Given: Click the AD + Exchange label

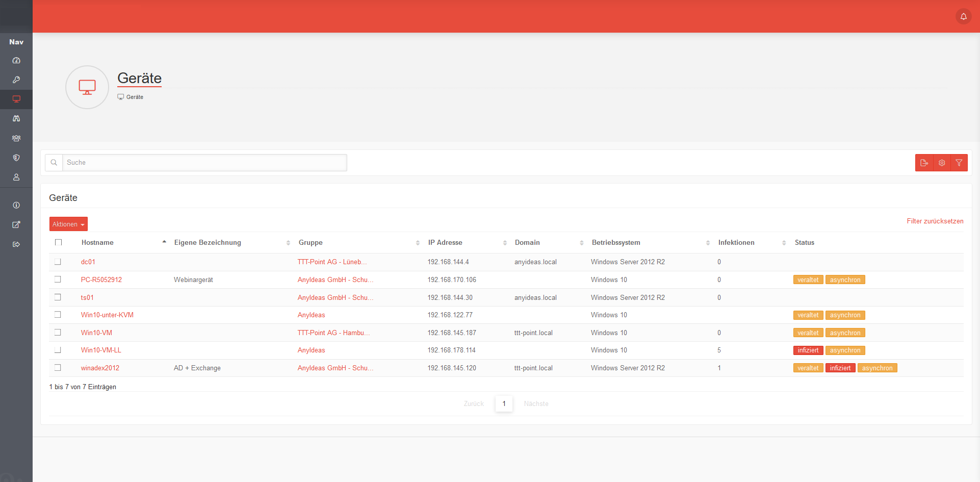Looking at the screenshot, I should click(197, 368).
